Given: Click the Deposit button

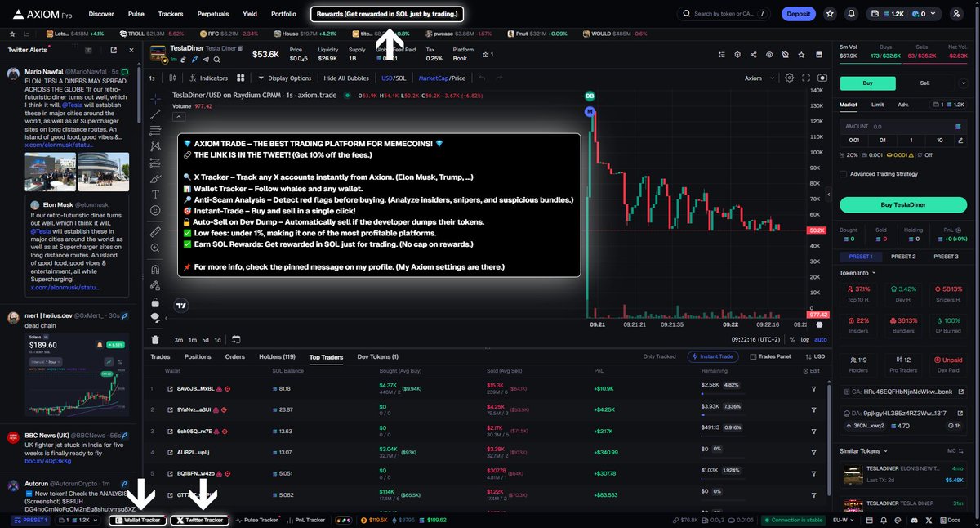Looking at the screenshot, I should point(799,14).
